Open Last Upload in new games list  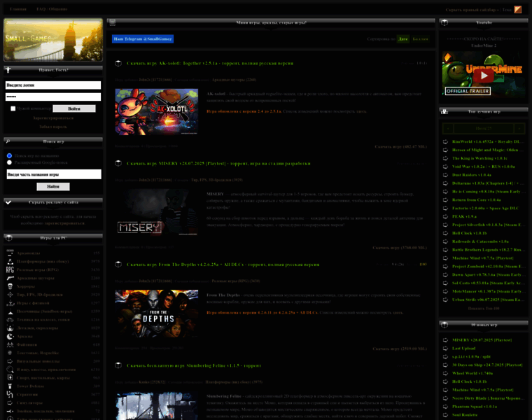click(x=463, y=349)
